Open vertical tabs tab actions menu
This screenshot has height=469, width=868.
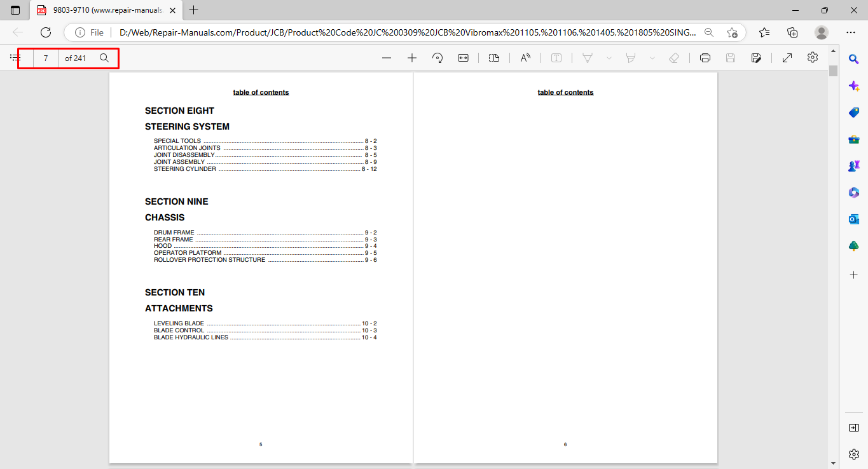[x=15, y=10]
